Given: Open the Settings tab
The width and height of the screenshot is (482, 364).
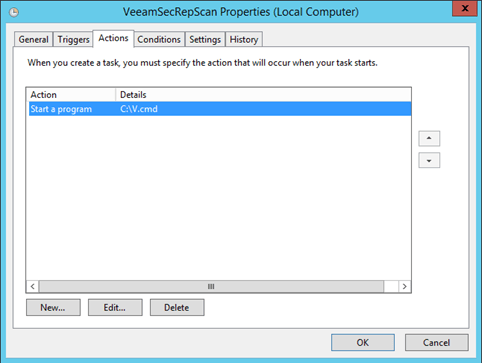Looking at the screenshot, I should click(x=205, y=39).
